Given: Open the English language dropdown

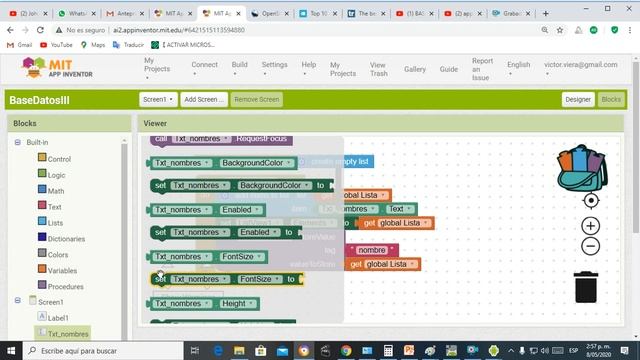Looking at the screenshot, I should tap(518, 68).
